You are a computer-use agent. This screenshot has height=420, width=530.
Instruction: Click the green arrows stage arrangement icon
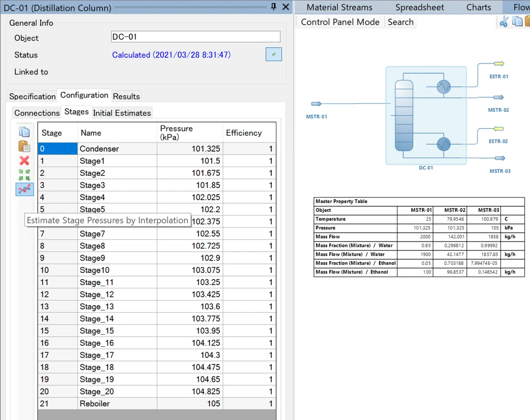pos(24,174)
